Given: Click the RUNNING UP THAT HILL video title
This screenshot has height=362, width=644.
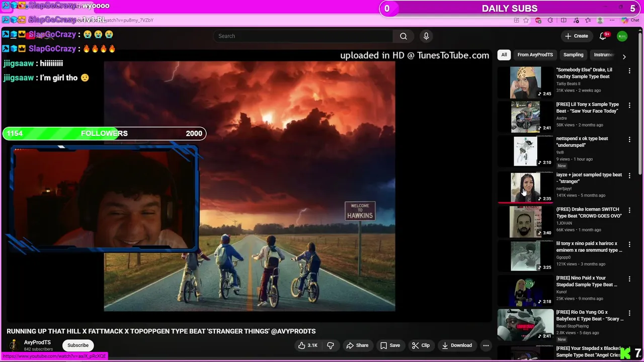Looking at the screenshot, I should (161, 331).
